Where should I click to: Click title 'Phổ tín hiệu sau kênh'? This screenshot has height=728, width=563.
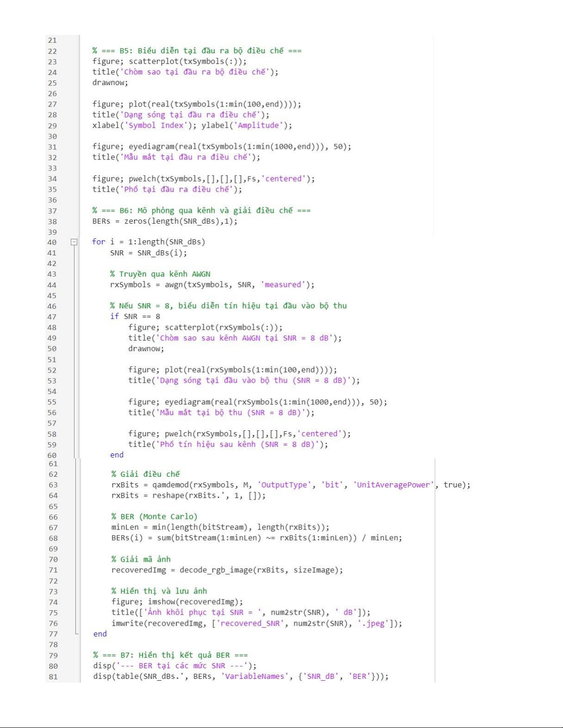(228, 444)
